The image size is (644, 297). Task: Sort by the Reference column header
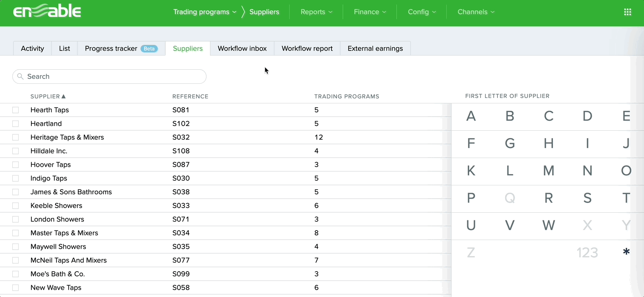tap(190, 97)
